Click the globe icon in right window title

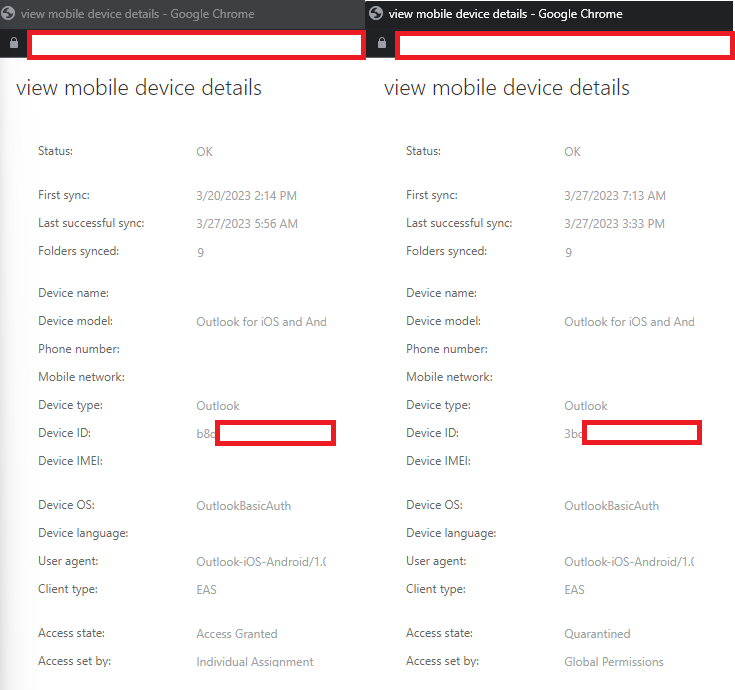(376, 14)
